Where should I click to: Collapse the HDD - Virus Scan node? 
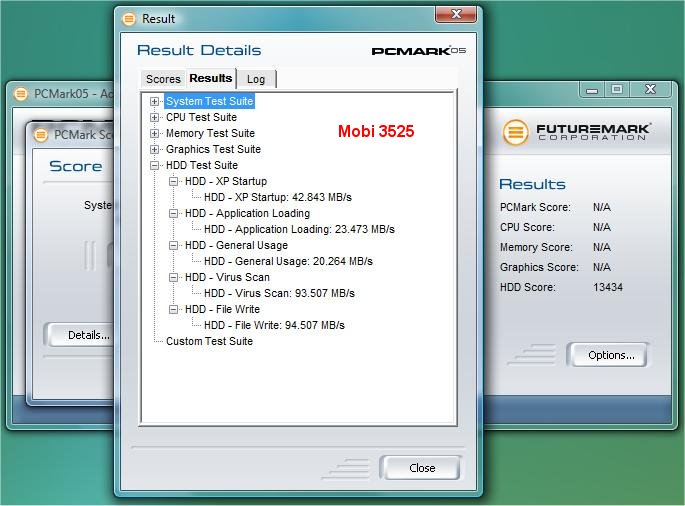pos(173,277)
